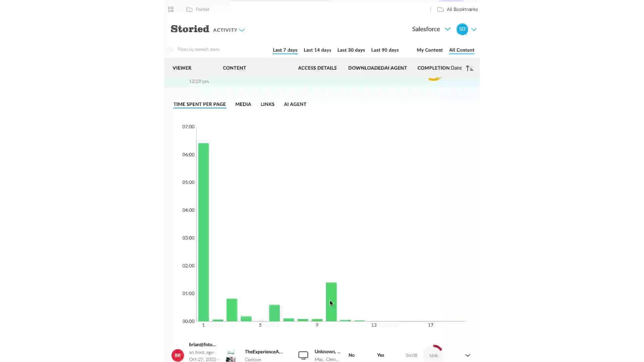The height and width of the screenshot is (362, 644).
Task: Click the 16% completion ring
Action: click(433, 355)
